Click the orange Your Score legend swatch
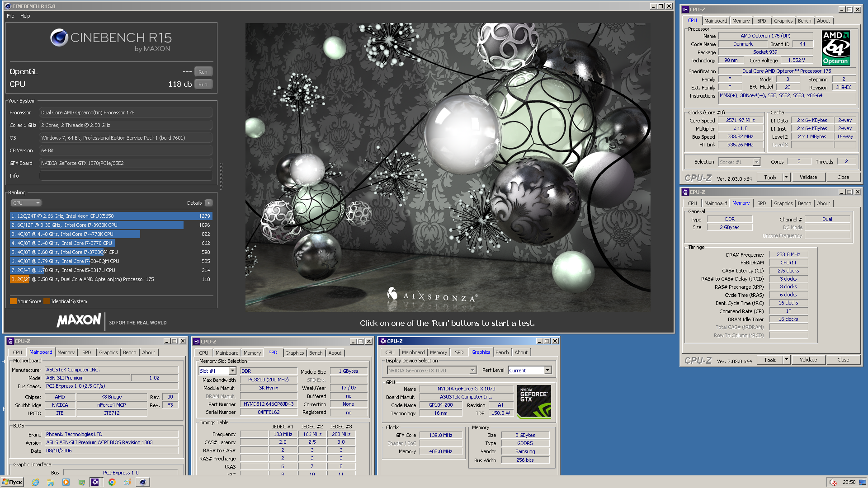Image resolution: width=868 pixels, height=488 pixels. [x=13, y=301]
